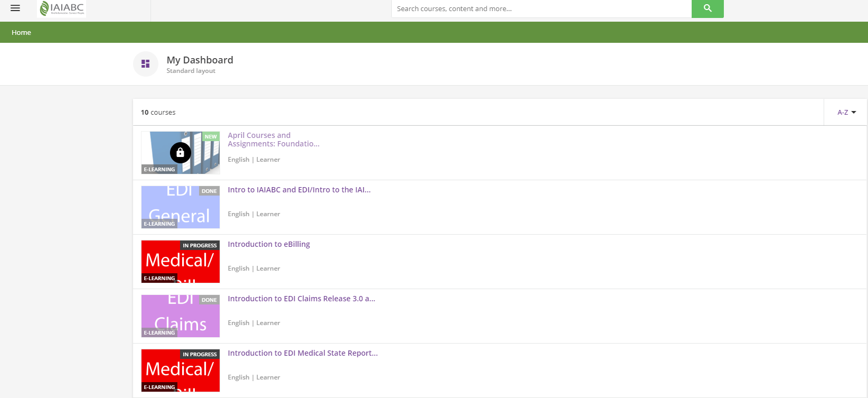Click English | Learner under Introduction to eBilling

(254, 269)
